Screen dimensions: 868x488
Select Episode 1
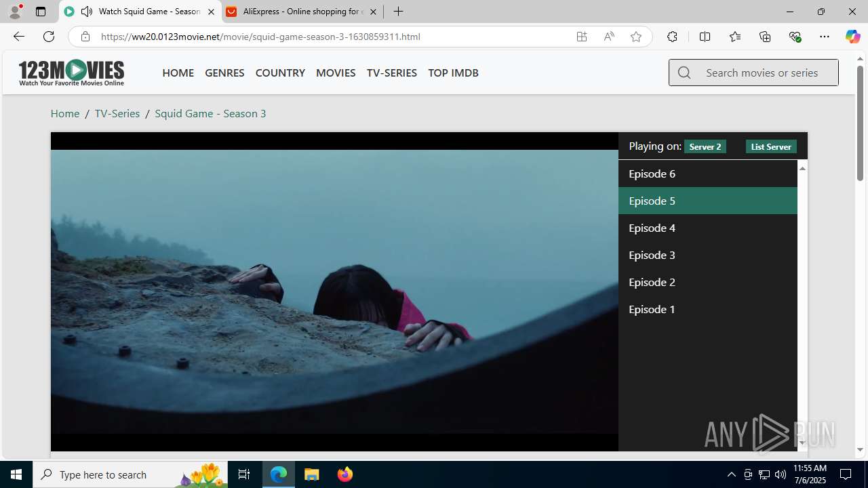(707, 309)
